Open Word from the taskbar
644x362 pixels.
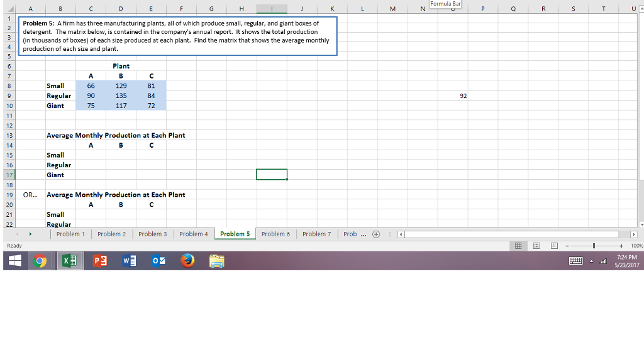[129, 260]
